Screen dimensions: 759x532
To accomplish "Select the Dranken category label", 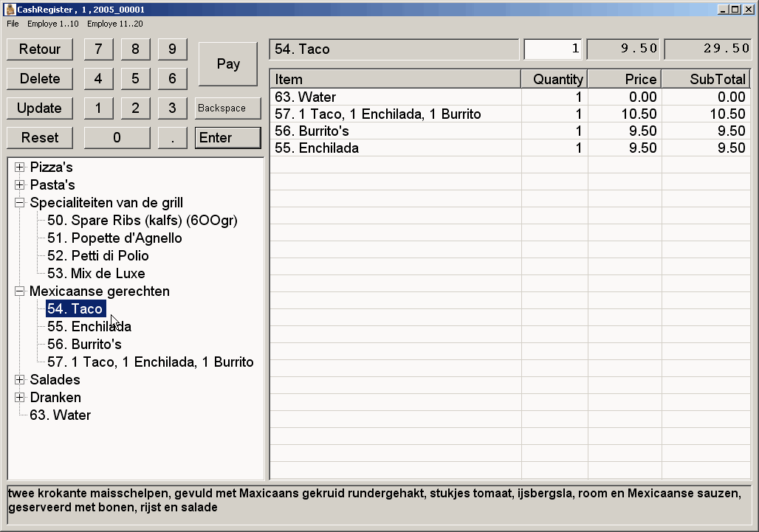I will pyautogui.click(x=55, y=398).
